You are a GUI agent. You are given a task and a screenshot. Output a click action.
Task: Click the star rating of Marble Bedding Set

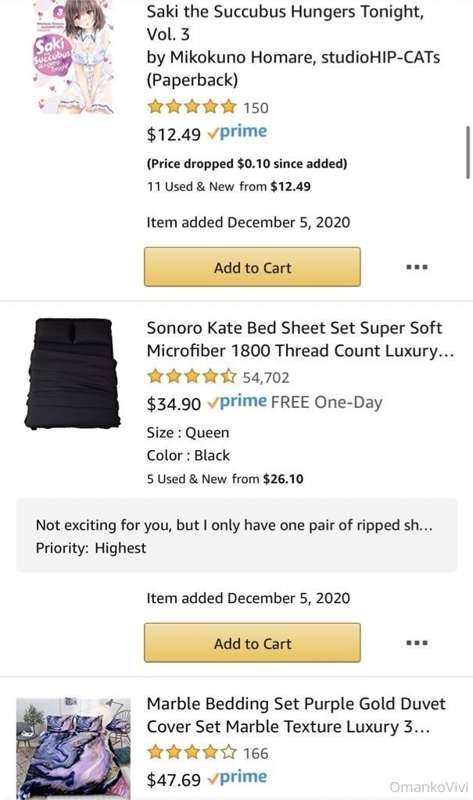tap(192, 753)
